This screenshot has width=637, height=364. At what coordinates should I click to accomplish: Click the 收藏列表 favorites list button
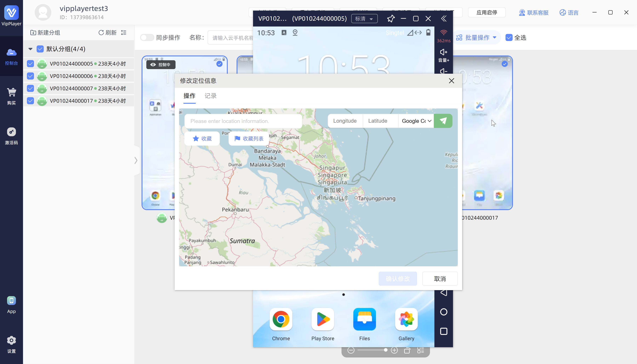pyautogui.click(x=249, y=139)
